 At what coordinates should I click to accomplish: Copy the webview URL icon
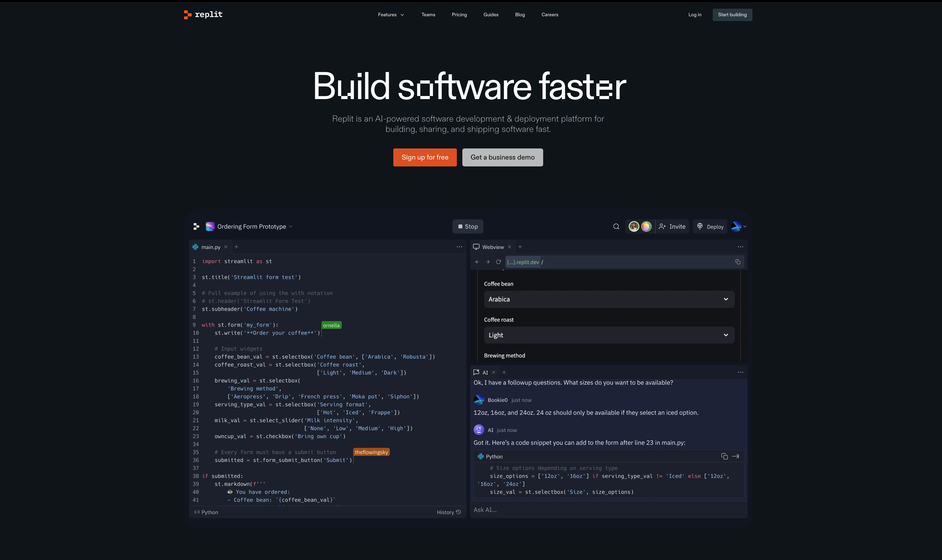[x=738, y=262]
